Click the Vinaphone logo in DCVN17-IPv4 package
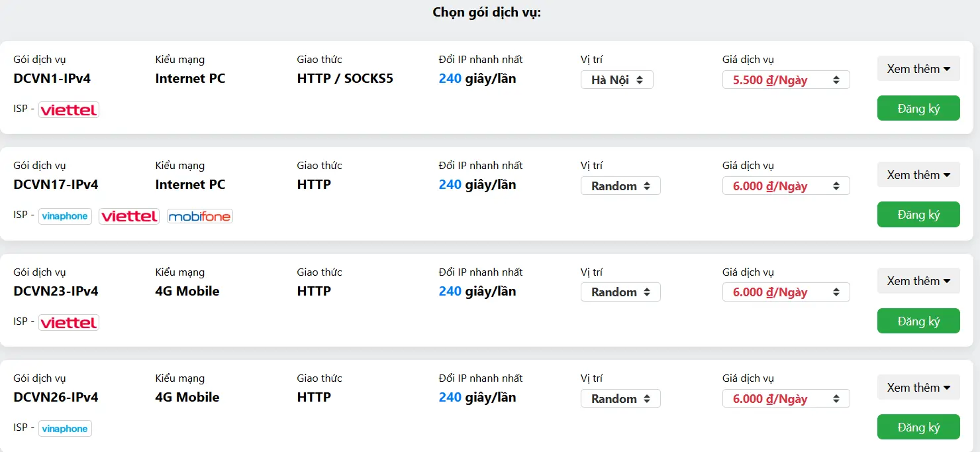Image resolution: width=980 pixels, height=452 pixels. pyautogui.click(x=65, y=216)
